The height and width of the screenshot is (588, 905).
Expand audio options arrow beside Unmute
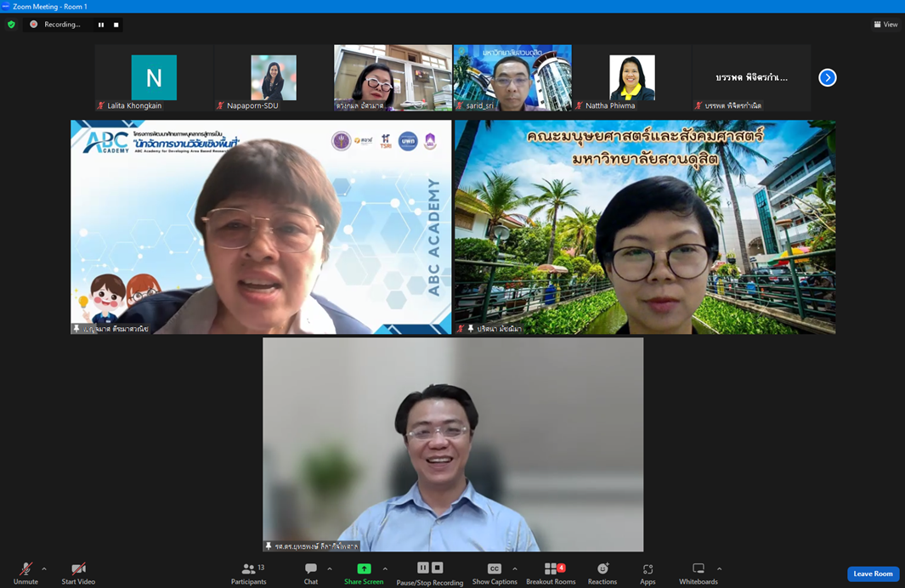pos(44,569)
